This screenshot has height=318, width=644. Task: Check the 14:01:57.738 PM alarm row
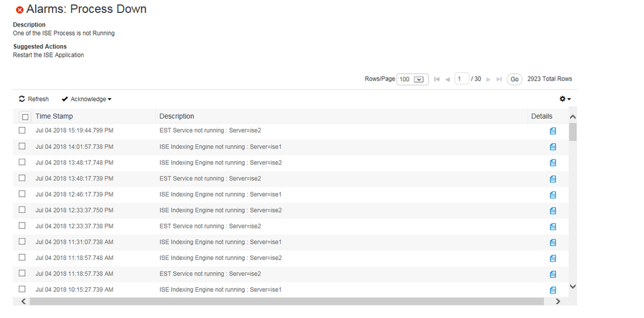[x=22, y=146]
